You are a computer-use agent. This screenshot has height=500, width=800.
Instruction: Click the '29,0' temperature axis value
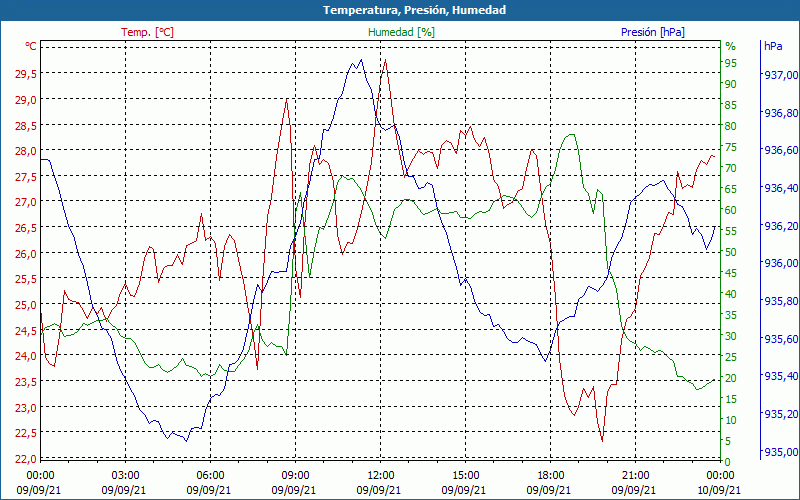click(26, 99)
